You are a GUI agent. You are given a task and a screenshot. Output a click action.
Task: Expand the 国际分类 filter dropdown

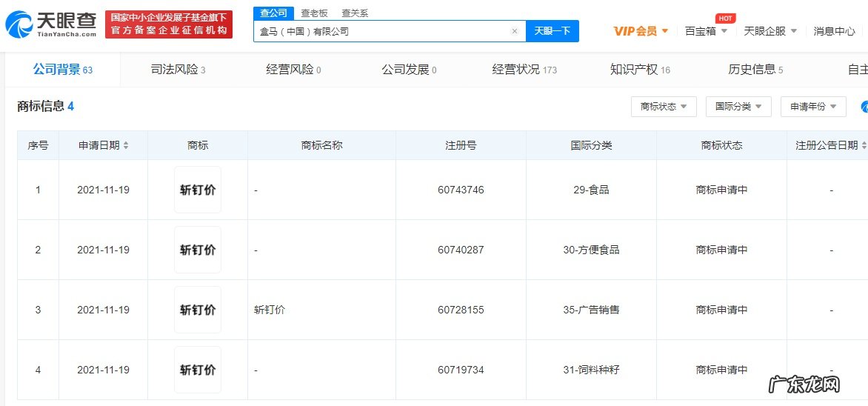pos(738,107)
